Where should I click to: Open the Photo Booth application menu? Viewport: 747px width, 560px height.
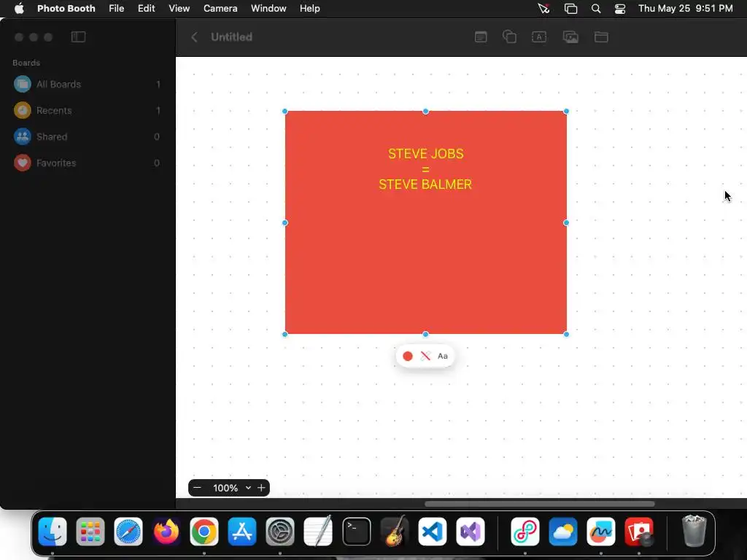[66, 9]
